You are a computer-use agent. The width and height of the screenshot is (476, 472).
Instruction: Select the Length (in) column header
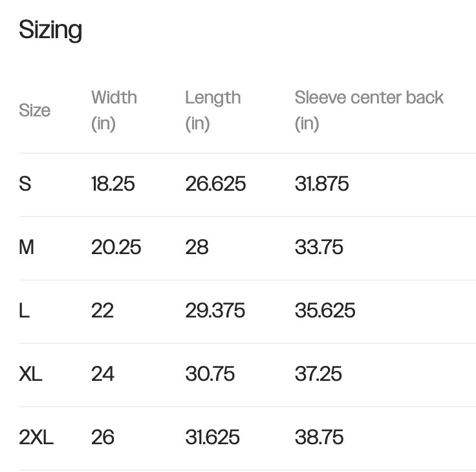213,110
